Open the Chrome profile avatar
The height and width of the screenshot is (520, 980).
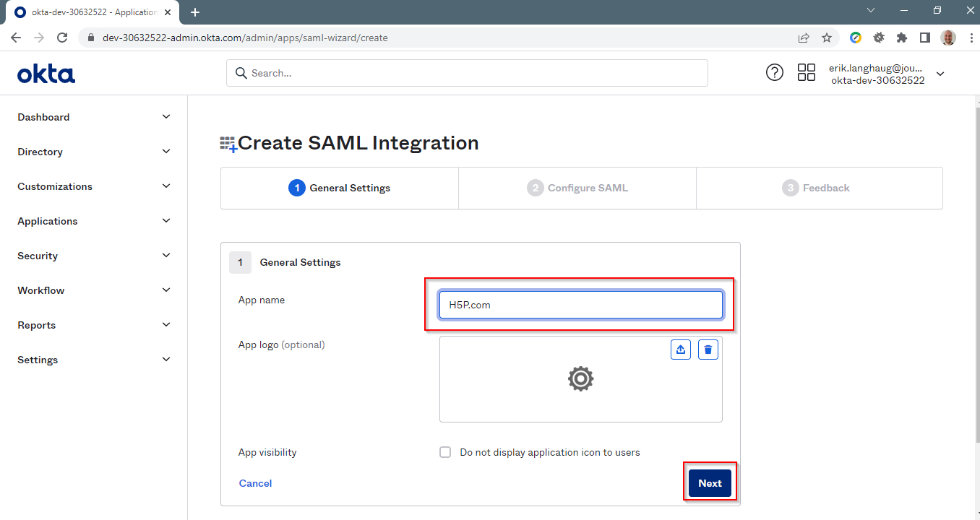[948, 38]
